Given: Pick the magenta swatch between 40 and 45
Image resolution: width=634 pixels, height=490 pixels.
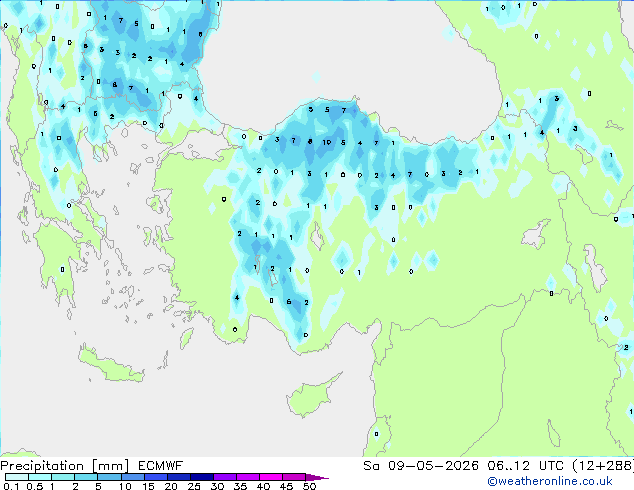Looking at the screenshot, I should 271,477.
